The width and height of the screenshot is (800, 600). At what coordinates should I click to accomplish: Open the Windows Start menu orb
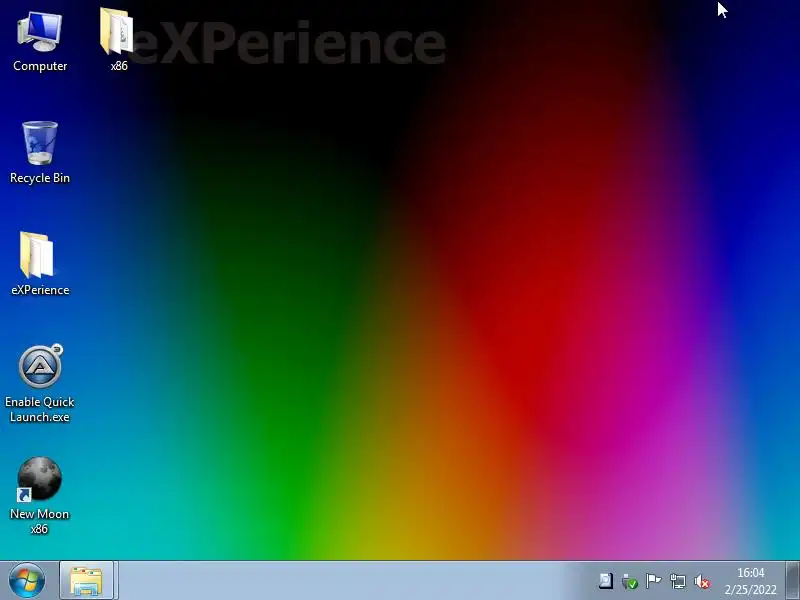point(27,580)
